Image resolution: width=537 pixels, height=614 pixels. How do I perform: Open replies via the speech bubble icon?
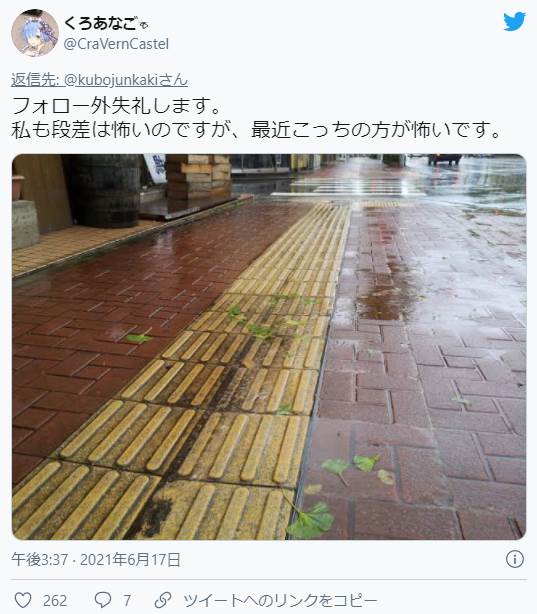tap(103, 600)
